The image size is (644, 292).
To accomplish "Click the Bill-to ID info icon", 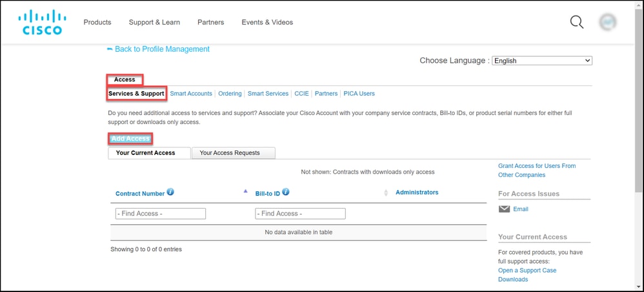I will click(286, 192).
